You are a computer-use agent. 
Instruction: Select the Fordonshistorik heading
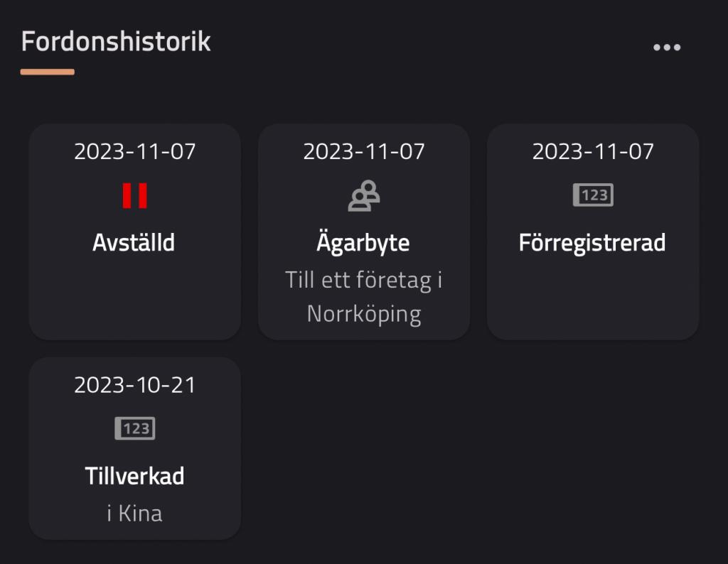click(116, 41)
